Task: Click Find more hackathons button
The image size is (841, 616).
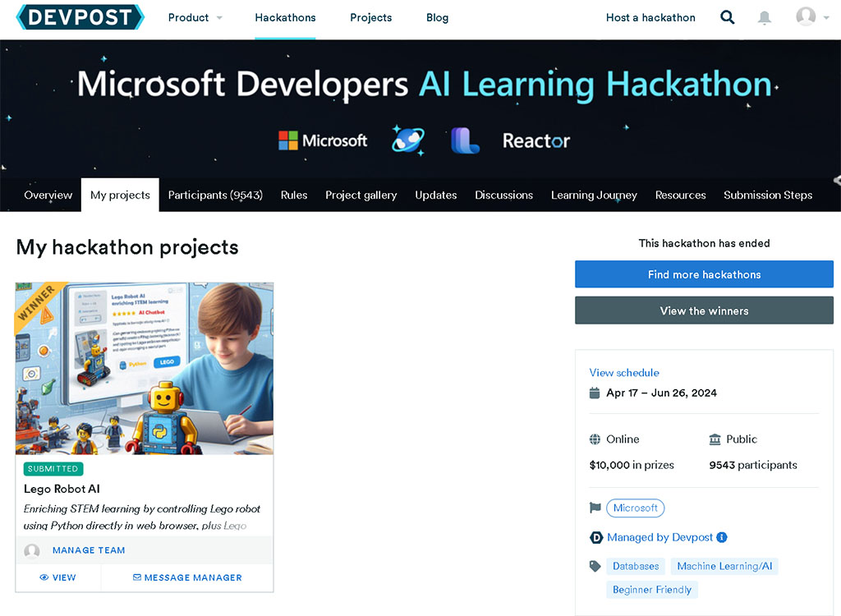Action: tap(704, 274)
